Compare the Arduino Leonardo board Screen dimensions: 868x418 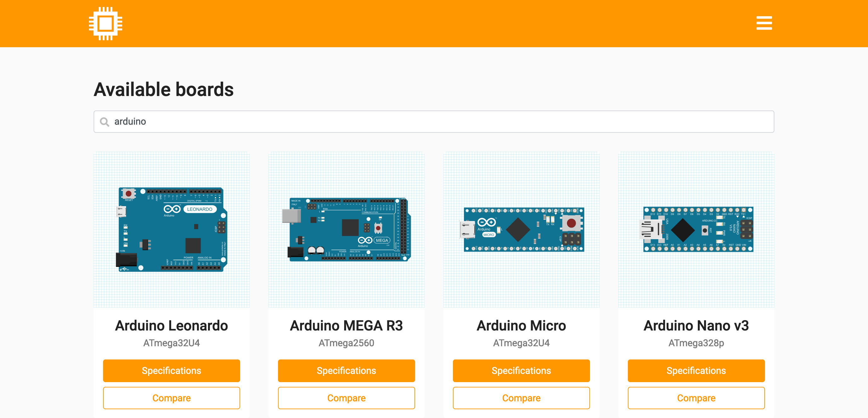(x=171, y=398)
